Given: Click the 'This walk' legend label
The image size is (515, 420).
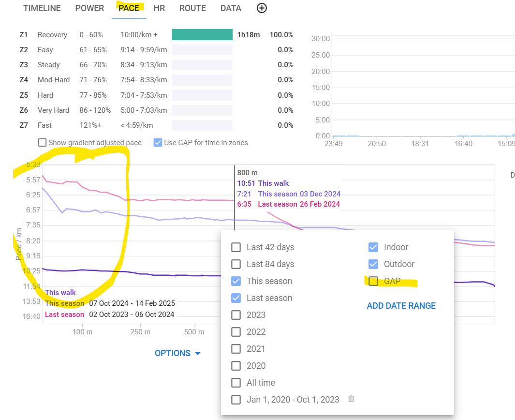Looking at the screenshot, I should [60, 292].
